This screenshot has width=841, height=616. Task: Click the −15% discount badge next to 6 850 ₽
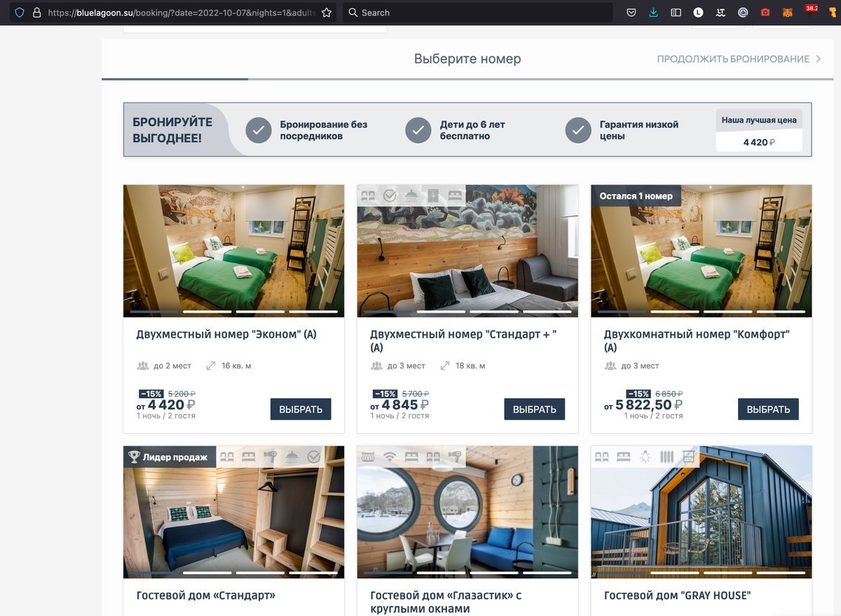tap(638, 394)
